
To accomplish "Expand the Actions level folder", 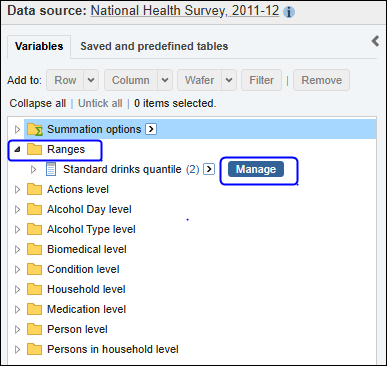I will tap(17, 189).
